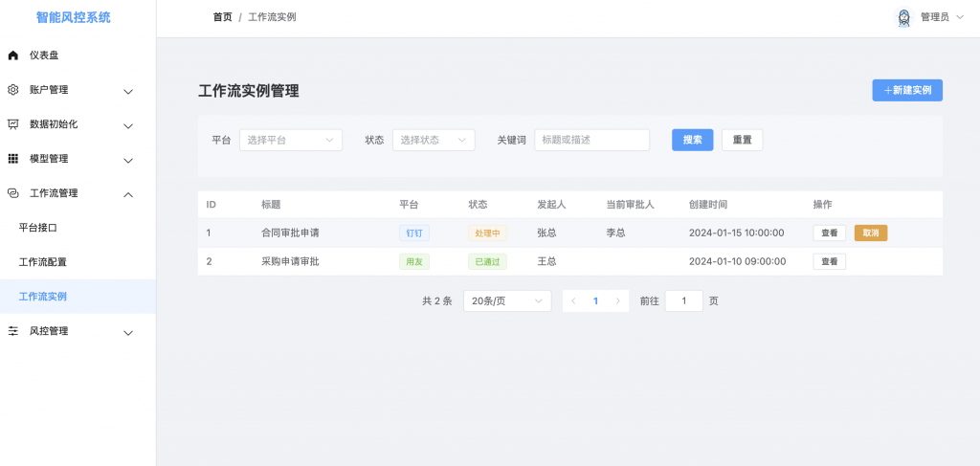The width and height of the screenshot is (980, 466).
Task: Click the 当前审批人 column header
Action: (630, 205)
